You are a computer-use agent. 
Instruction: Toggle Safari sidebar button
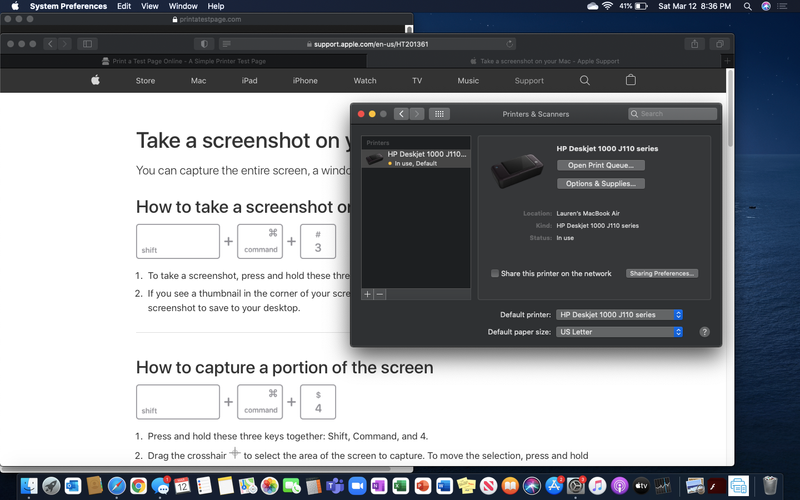point(88,44)
